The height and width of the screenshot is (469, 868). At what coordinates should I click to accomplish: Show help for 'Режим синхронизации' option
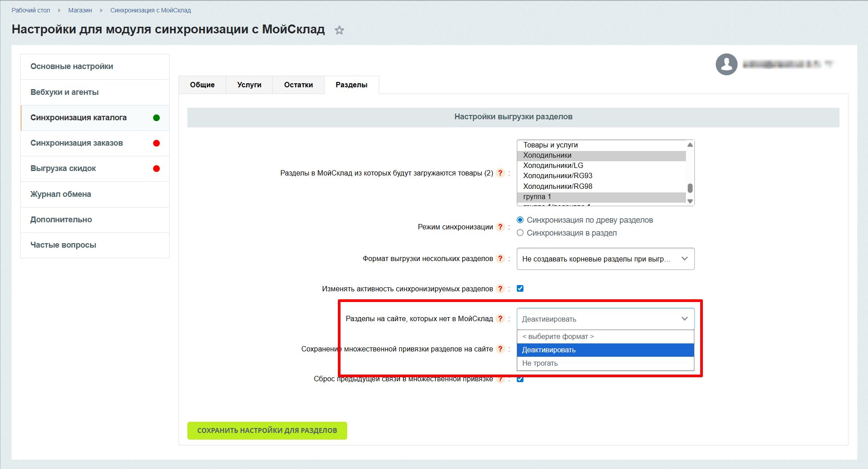(x=500, y=227)
